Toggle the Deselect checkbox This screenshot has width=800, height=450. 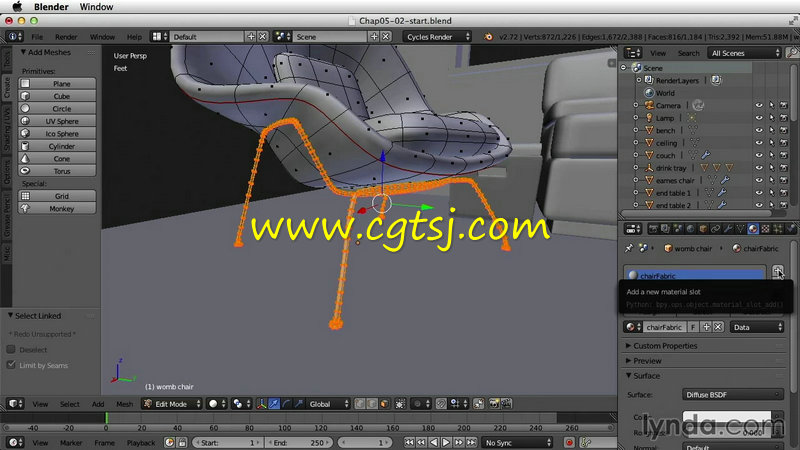[x=11, y=349]
